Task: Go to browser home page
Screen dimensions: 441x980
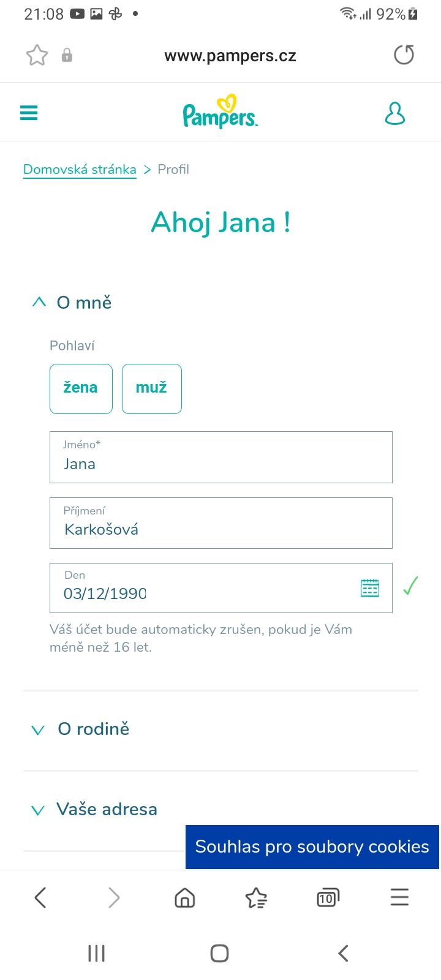Action: pos(184,898)
